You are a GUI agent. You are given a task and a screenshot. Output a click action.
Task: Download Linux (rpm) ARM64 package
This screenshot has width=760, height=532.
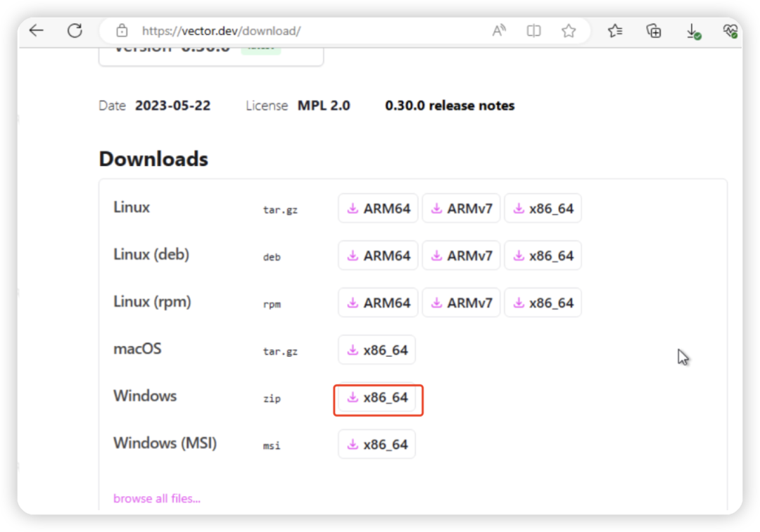[378, 303]
